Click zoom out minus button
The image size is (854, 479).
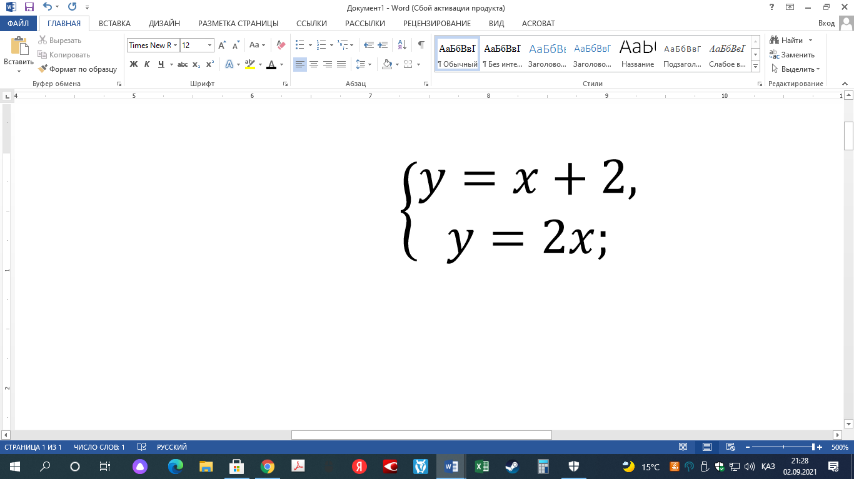(x=748, y=447)
